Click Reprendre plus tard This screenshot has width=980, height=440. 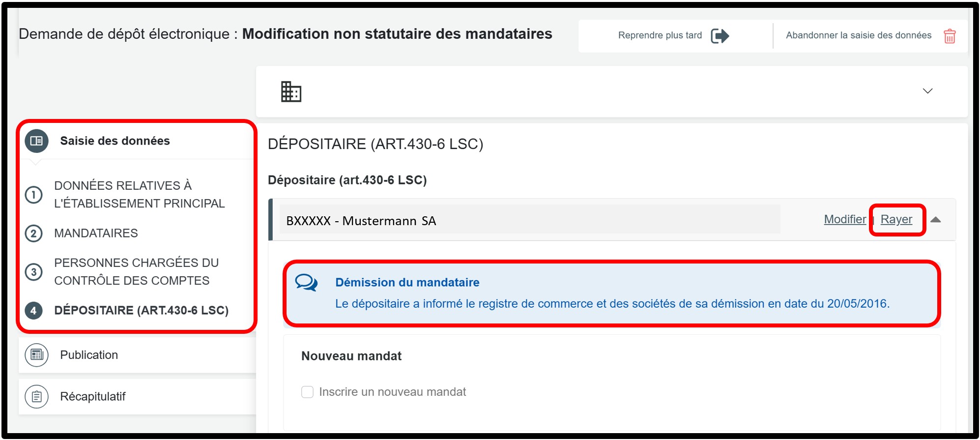coord(660,35)
